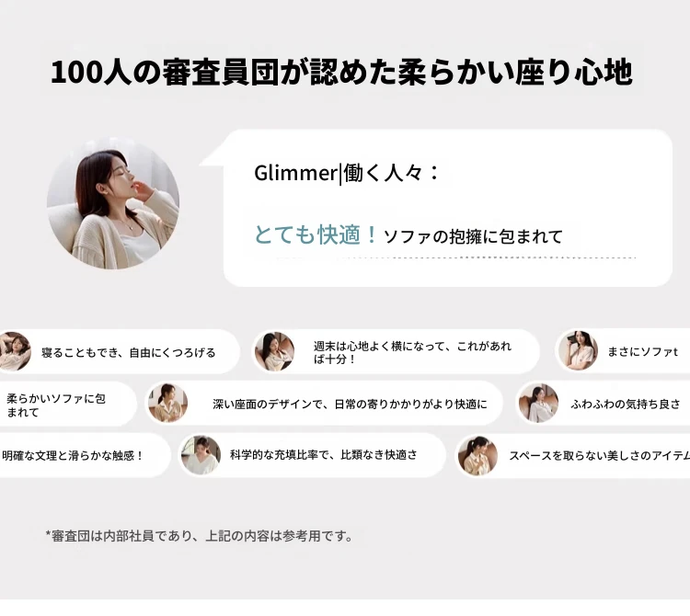Click the avatar beside スペースを取らない review
Viewport: 690px width, 616px height.
coord(477,455)
